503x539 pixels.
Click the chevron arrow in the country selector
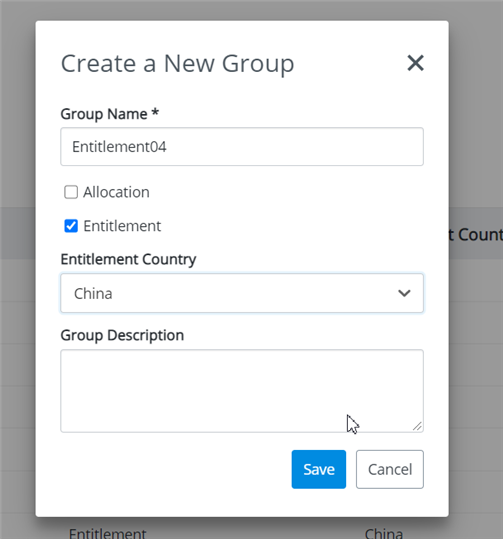pos(404,293)
